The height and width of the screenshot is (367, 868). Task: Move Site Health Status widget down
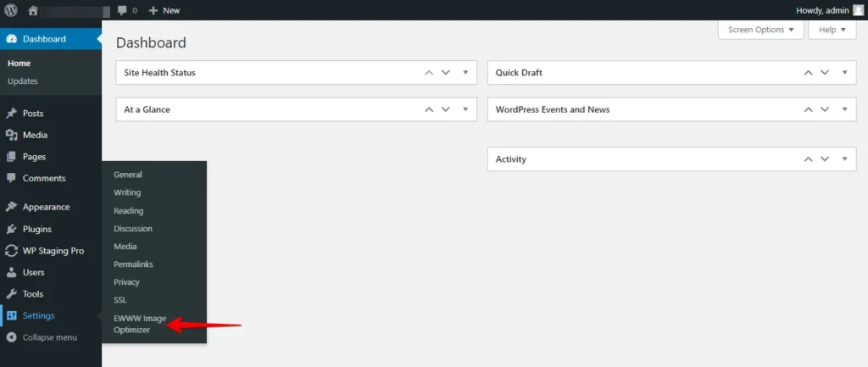click(446, 73)
